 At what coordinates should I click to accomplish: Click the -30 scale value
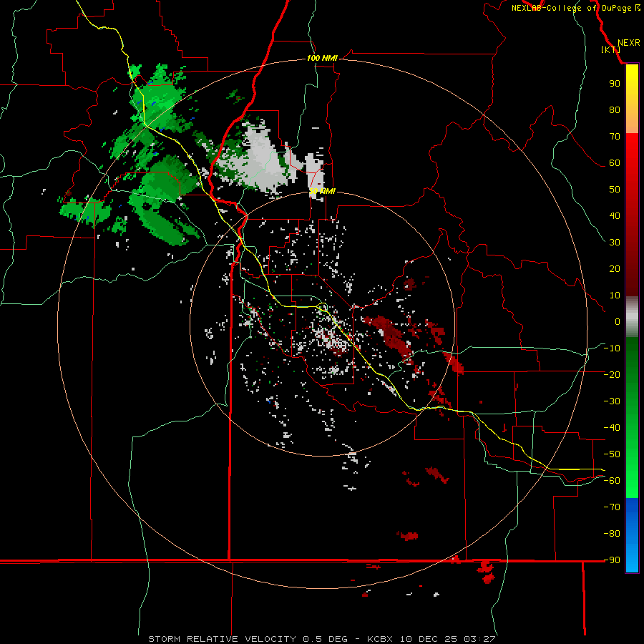(x=612, y=401)
